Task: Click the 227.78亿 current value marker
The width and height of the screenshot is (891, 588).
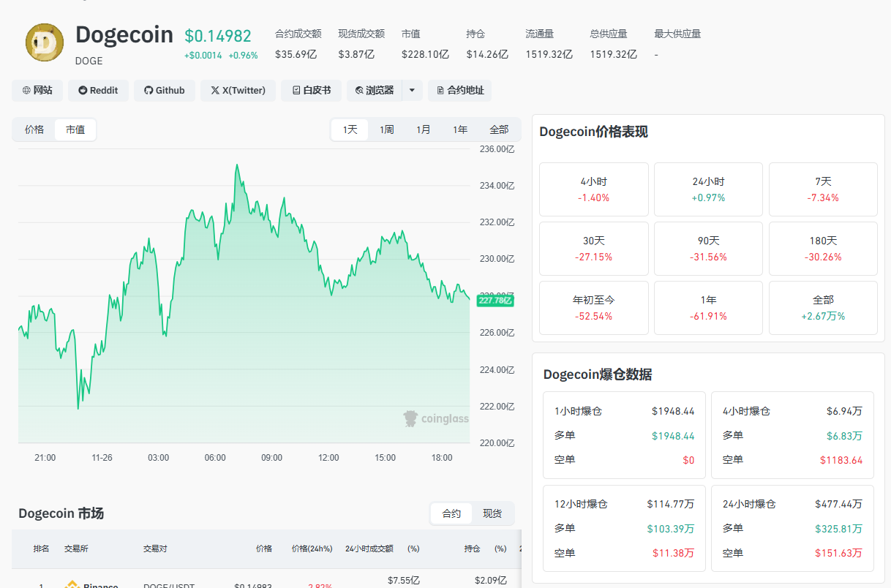Action: pyautogui.click(x=495, y=300)
